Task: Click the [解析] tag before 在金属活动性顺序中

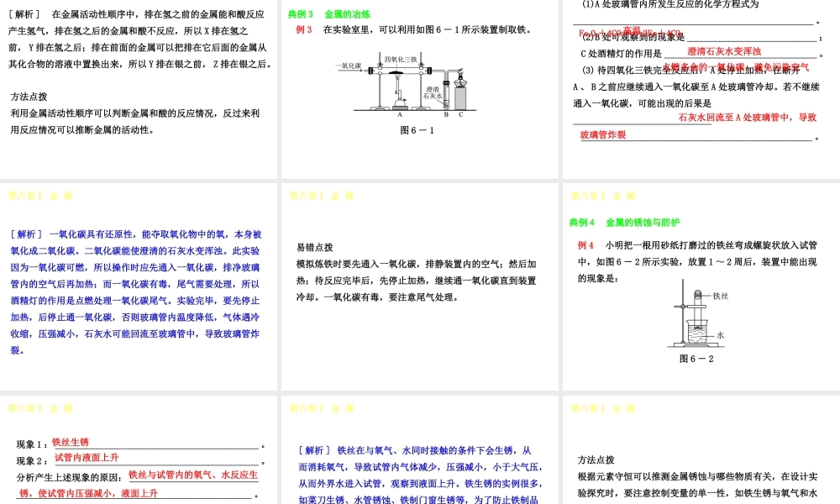Action: pyautogui.click(x=24, y=14)
